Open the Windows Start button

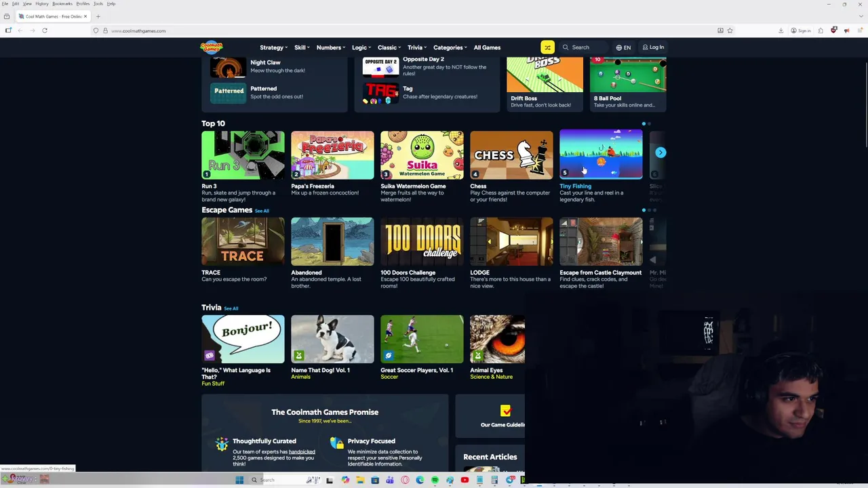pos(239,480)
